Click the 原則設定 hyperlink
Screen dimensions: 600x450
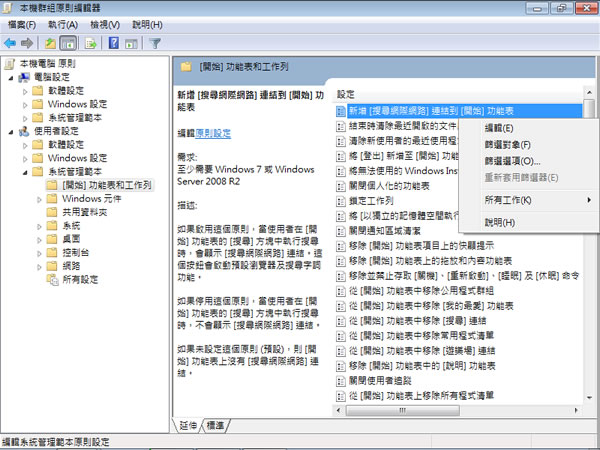point(213,133)
